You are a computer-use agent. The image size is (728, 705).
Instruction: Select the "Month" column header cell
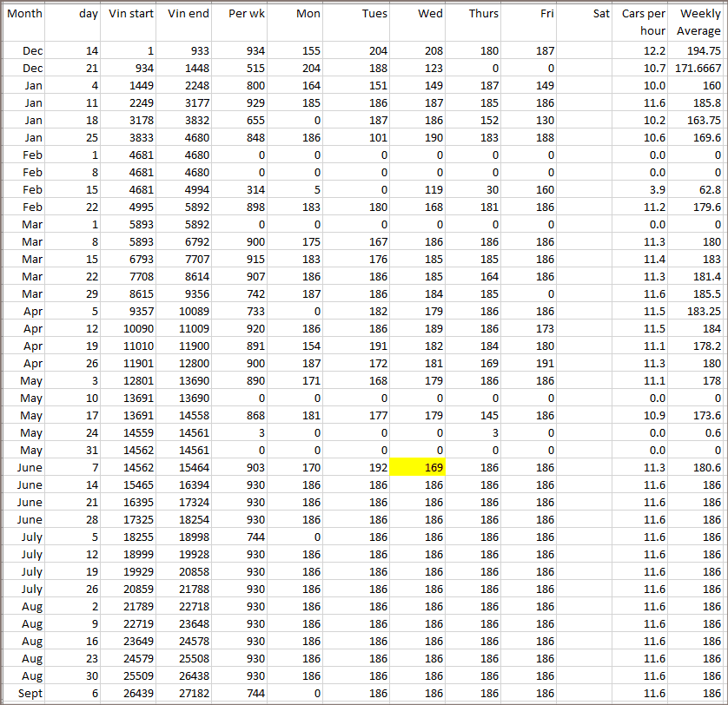tap(23, 15)
